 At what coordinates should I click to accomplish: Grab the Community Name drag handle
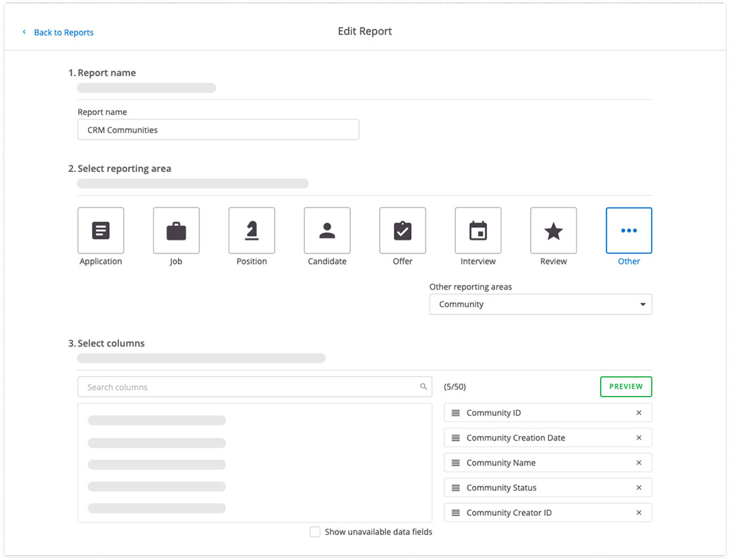tap(456, 463)
